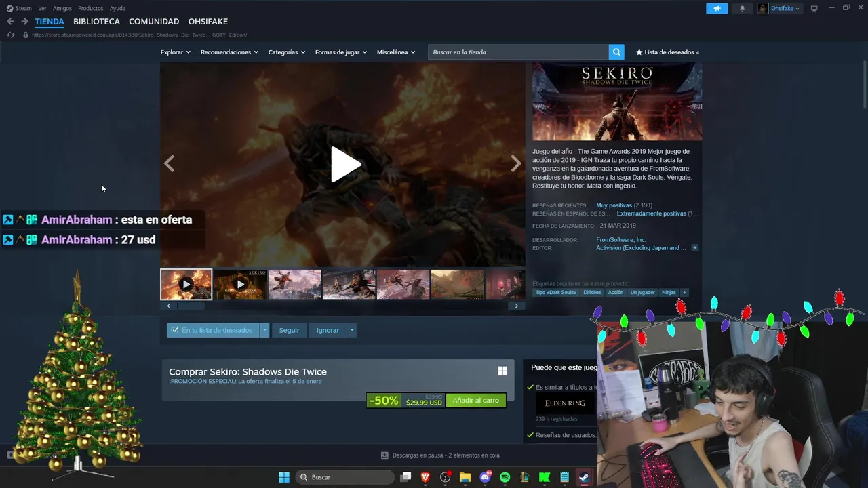Switch to the TIENDA tab
The width and height of the screenshot is (868, 488).
(50, 22)
